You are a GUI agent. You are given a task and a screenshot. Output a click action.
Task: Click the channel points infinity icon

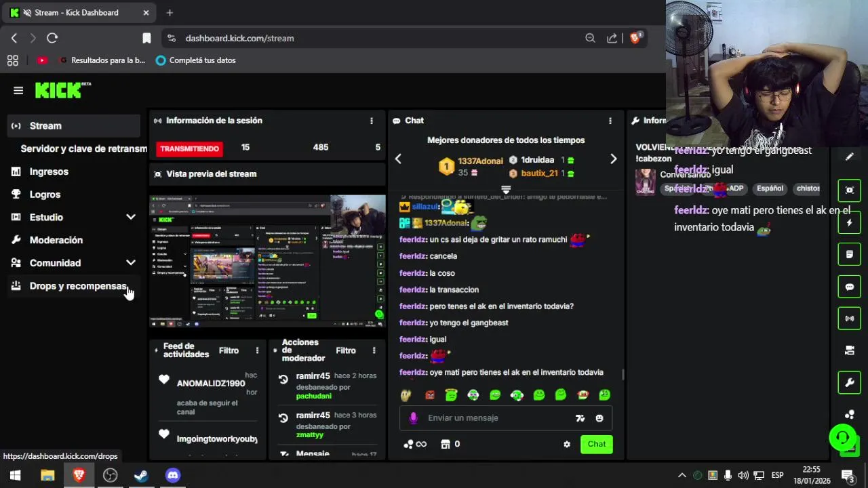tap(415, 444)
